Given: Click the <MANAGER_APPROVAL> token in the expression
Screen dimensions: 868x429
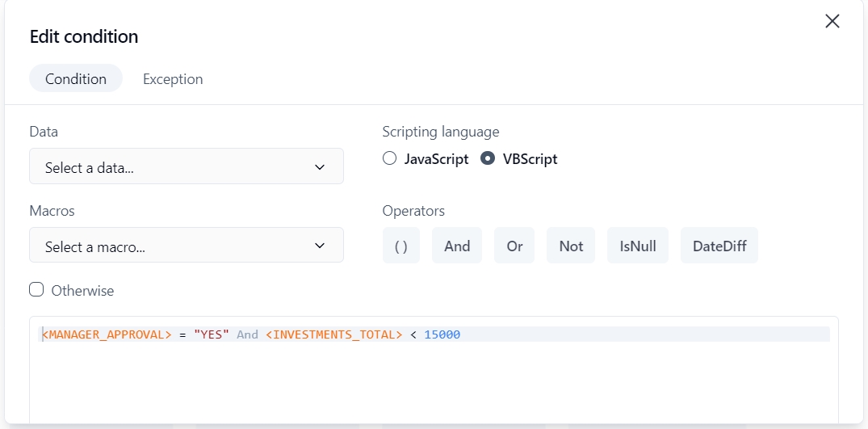Looking at the screenshot, I should click(x=107, y=334).
